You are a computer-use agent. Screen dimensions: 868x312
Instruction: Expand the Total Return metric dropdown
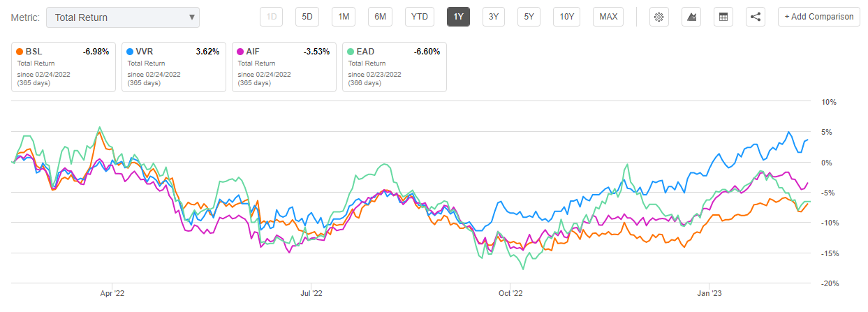pyautogui.click(x=123, y=17)
